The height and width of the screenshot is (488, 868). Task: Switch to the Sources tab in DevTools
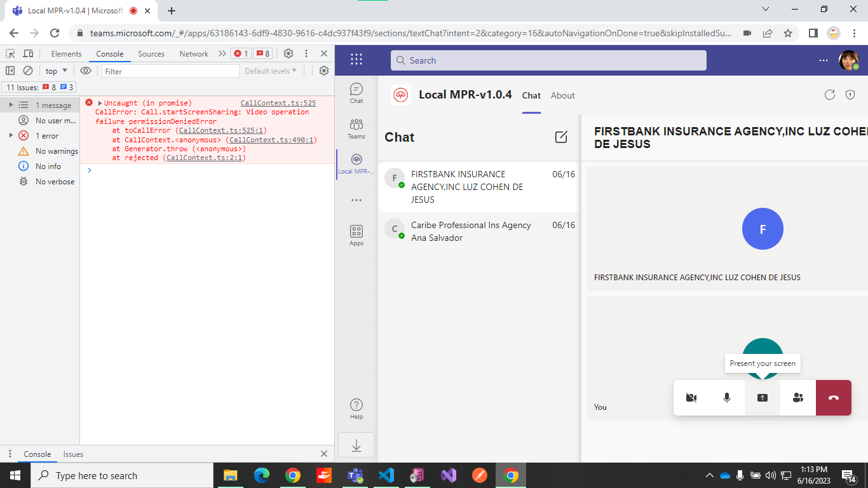[151, 53]
